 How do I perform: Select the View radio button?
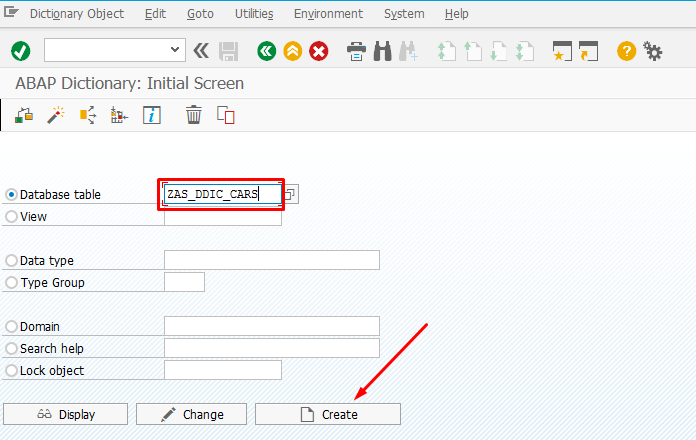coord(12,217)
